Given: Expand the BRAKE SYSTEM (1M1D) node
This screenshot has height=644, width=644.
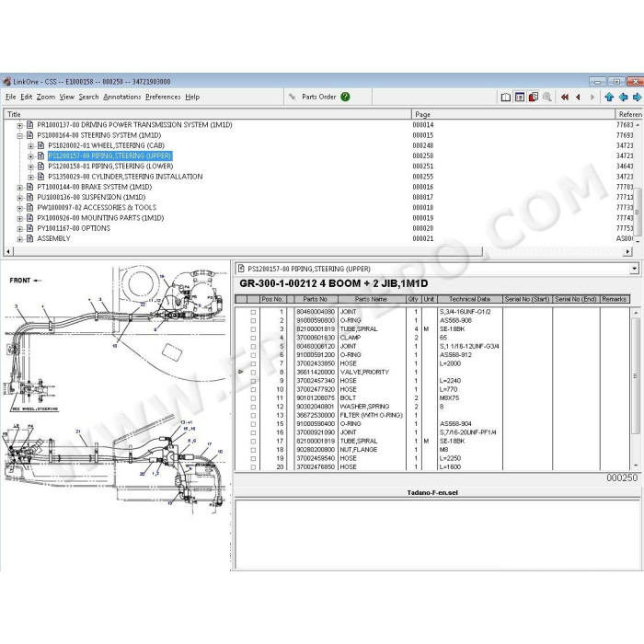Looking at the screenshot, I should click(x=19, y=188).
